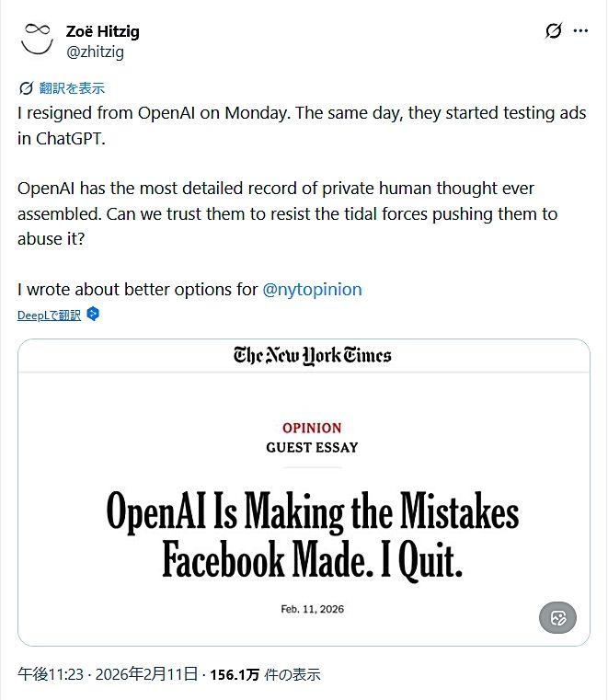Viewport: 608px width, 700px height.
Task: Open the Grok icon beside the post menu
Action: pos(553,31)
